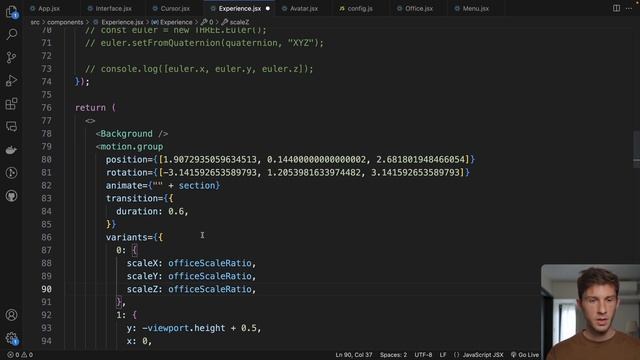Click officeScaleRatio on the scaleX line

[x=210, y=263]
